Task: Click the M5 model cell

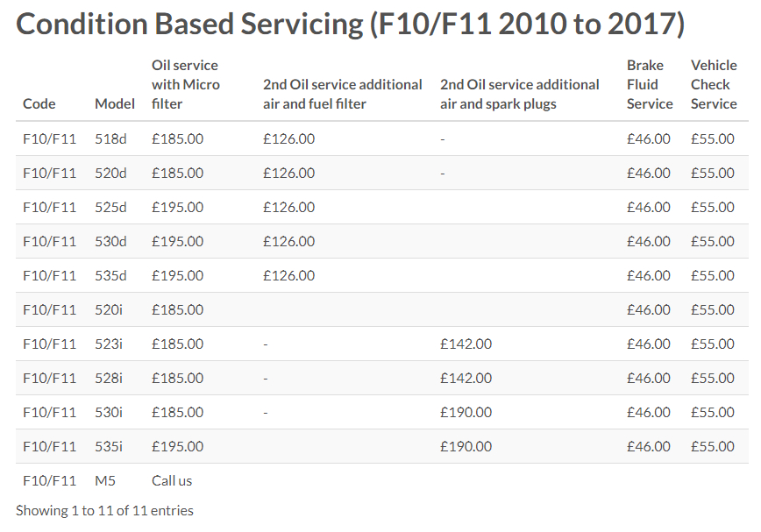Action: (x=104, y=480)
